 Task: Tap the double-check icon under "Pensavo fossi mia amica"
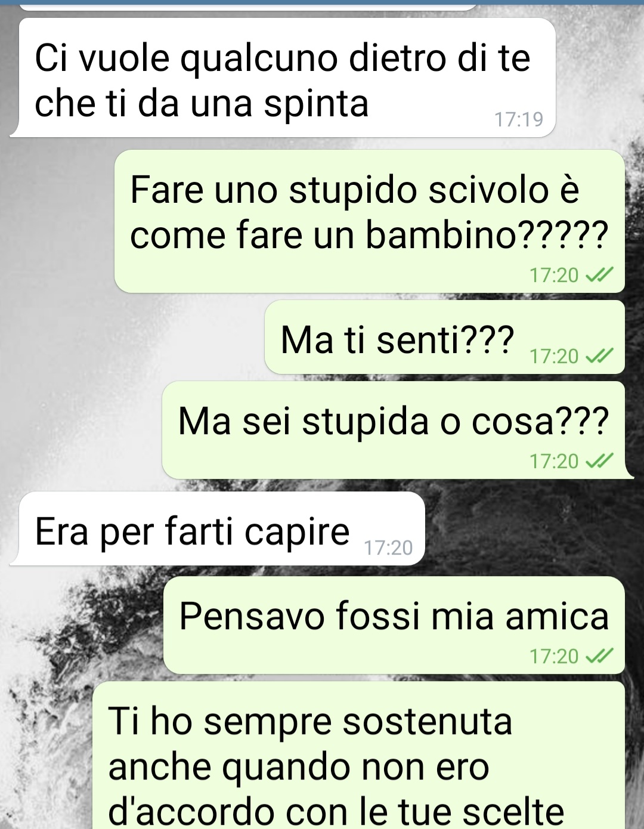pos(599,656)
